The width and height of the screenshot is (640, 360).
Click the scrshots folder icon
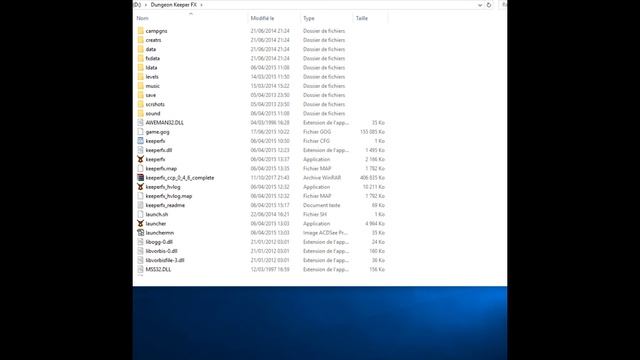pos(140,104)
